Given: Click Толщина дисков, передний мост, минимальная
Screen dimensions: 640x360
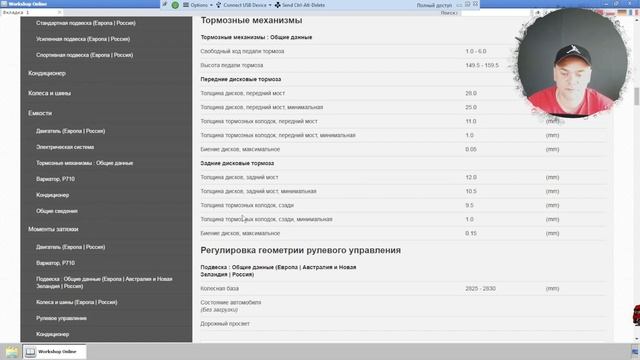Looking at the screenshot, I should pyautogui.click(x=262, y=107).
